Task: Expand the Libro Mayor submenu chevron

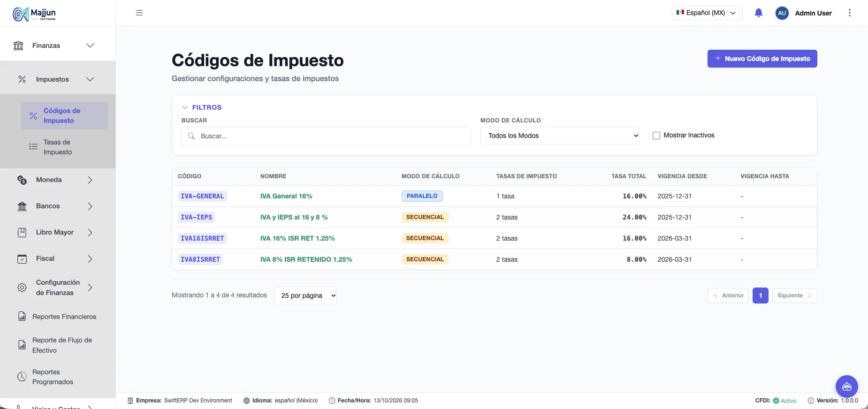Action: pyautogui.click(x=90, y=233)
